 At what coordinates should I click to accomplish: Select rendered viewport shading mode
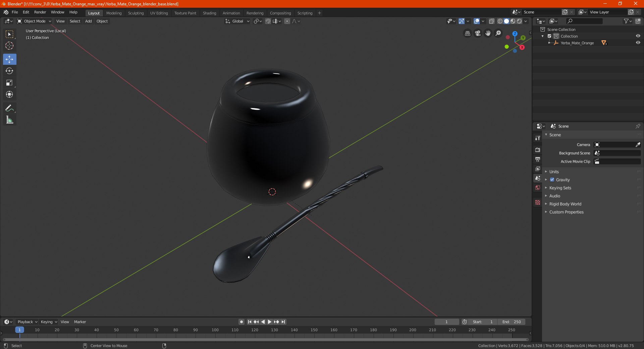coord(520,21)
